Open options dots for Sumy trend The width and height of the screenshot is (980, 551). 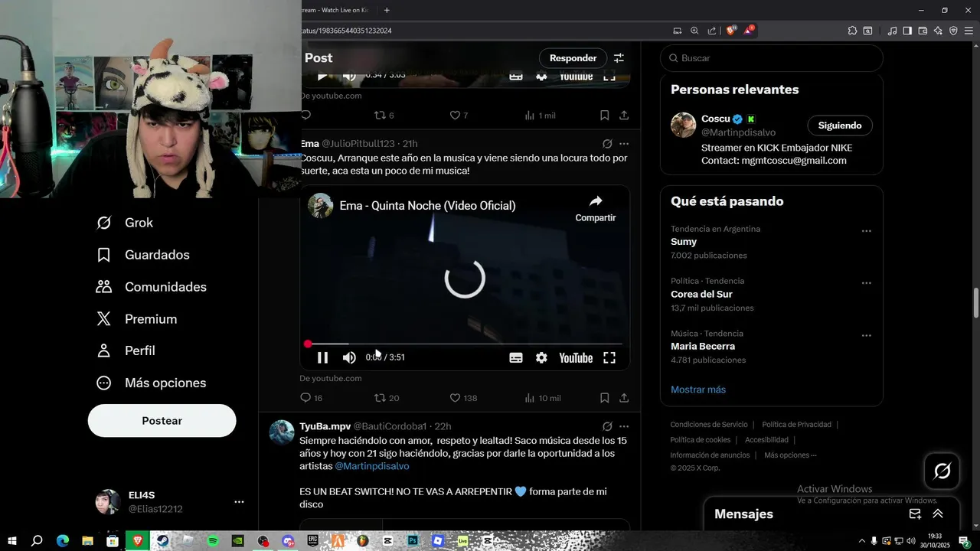pos(867,231)
